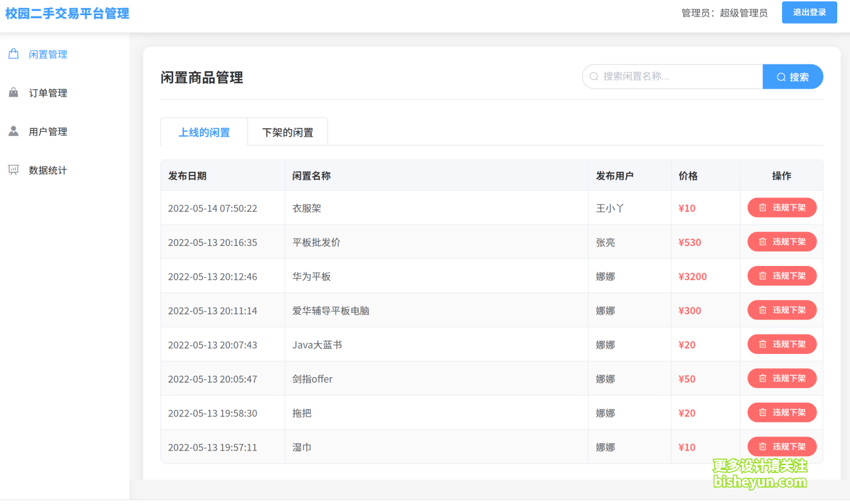Click 违规下架 text for 衣服架
This screenshot has height=504, width=850.
point(789,208)
